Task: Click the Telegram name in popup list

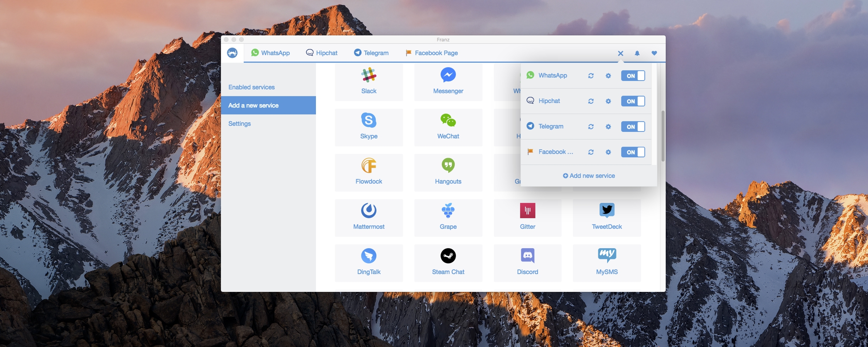Action: (551, 126)
